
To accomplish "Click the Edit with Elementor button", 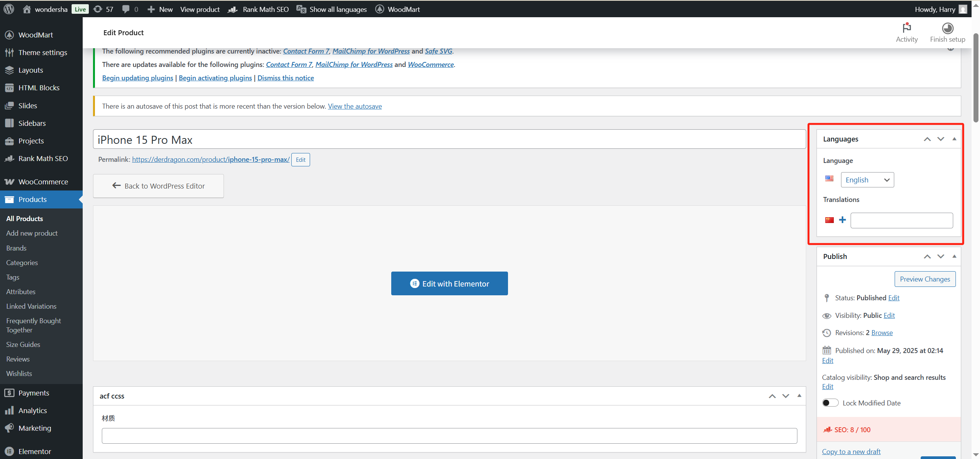I will point(449,283).
